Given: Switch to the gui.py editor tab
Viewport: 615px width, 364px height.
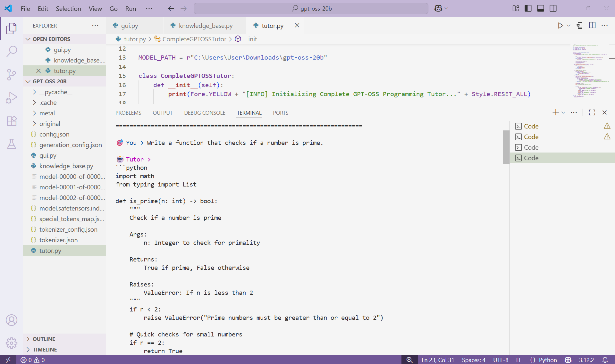Looking at the screenshot, I should pyautogui.click(x=134, y=26).
